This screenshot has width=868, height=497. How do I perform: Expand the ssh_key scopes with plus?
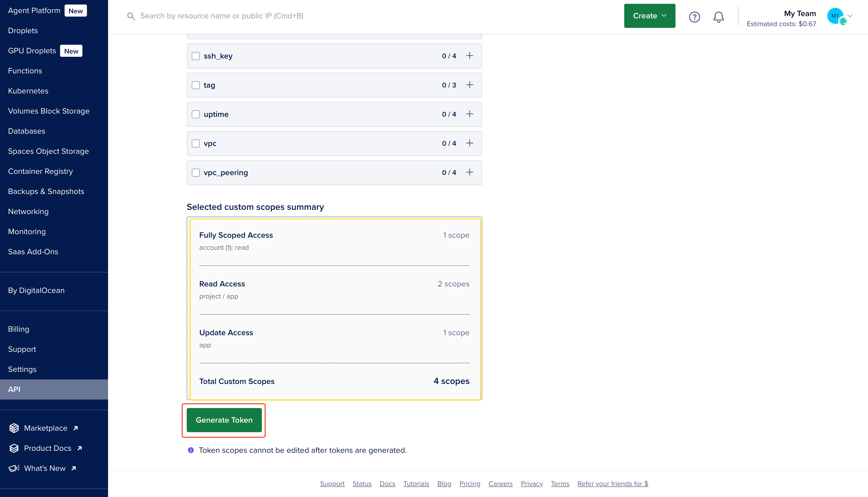click(x=470, y=56)
